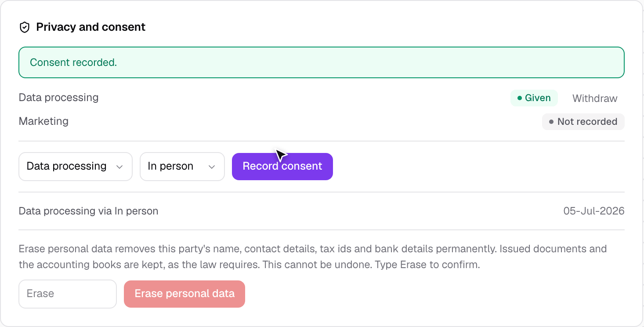The height and width of the screenshot is (327, 644).
Task: Click the Given status badge
Action: pos(534,98)
